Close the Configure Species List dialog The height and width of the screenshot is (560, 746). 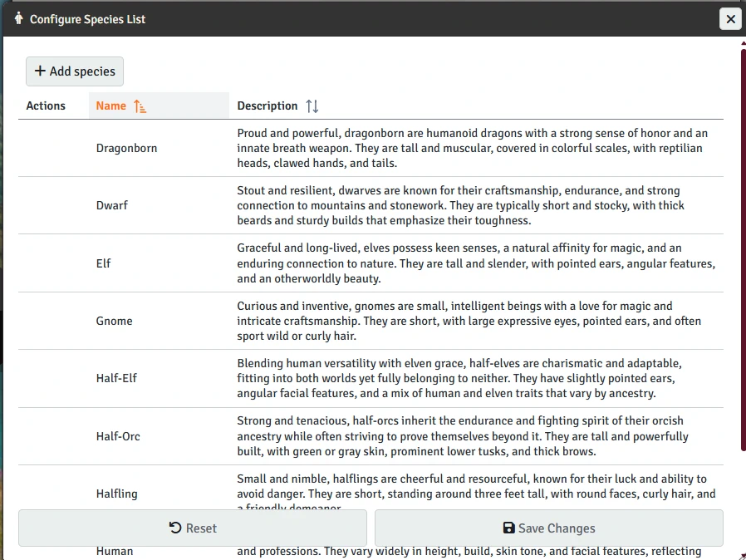pos(730,19)
